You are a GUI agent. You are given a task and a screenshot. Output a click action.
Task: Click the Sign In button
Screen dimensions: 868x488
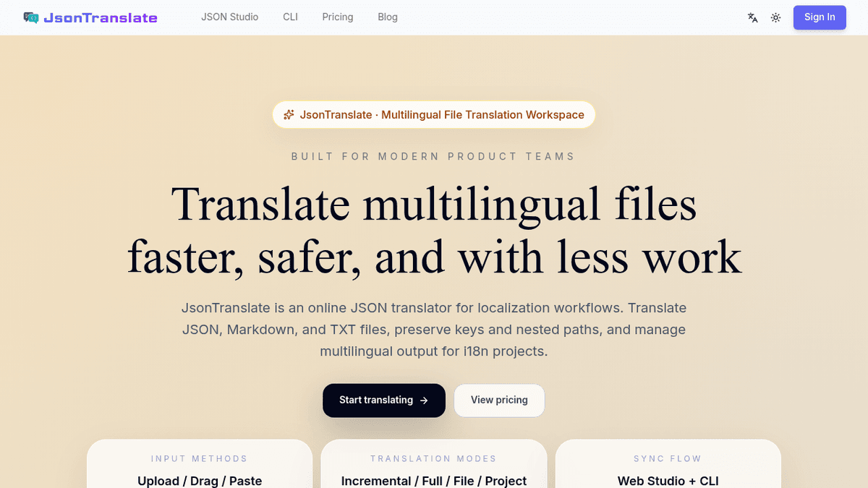point(820,17)
